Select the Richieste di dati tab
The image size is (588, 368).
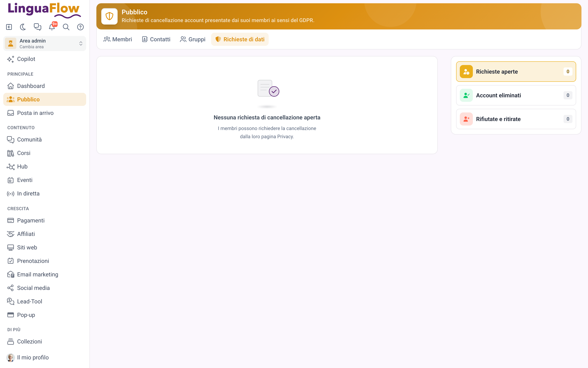pyautogui.click(x=240, y=39)
